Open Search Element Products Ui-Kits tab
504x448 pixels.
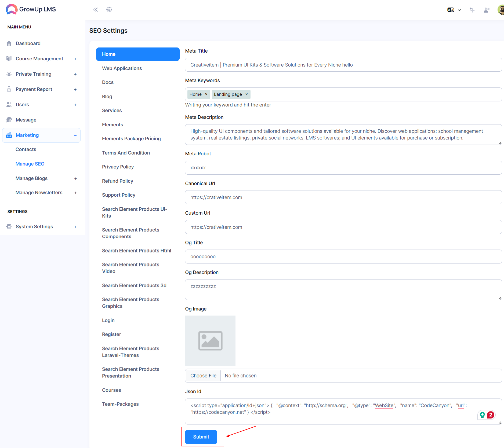coord(135,212)
